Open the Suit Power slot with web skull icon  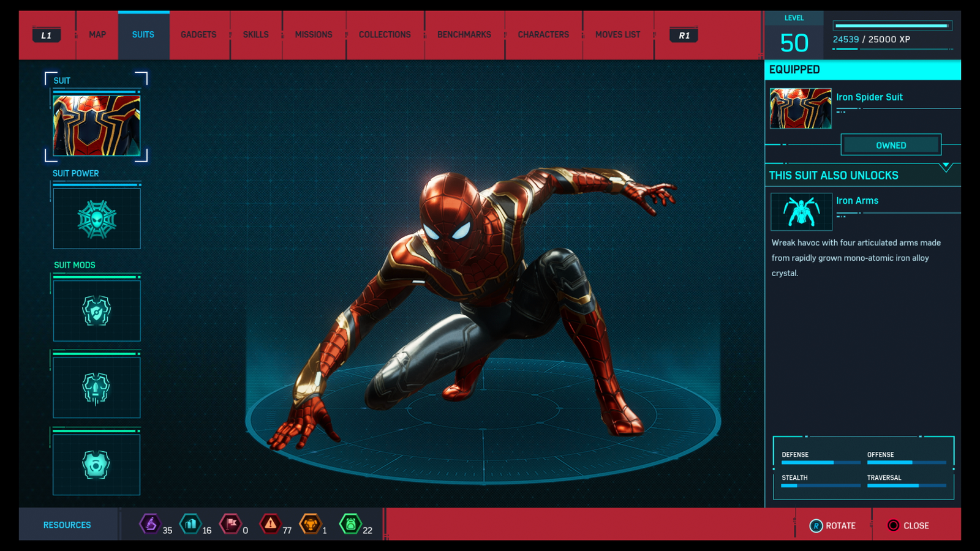[x=97, y=219]
